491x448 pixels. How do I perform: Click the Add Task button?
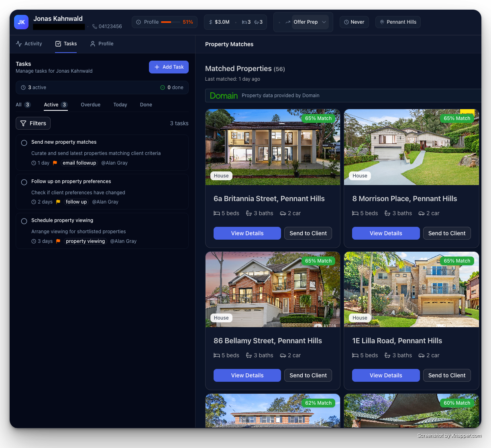(169, 67)
